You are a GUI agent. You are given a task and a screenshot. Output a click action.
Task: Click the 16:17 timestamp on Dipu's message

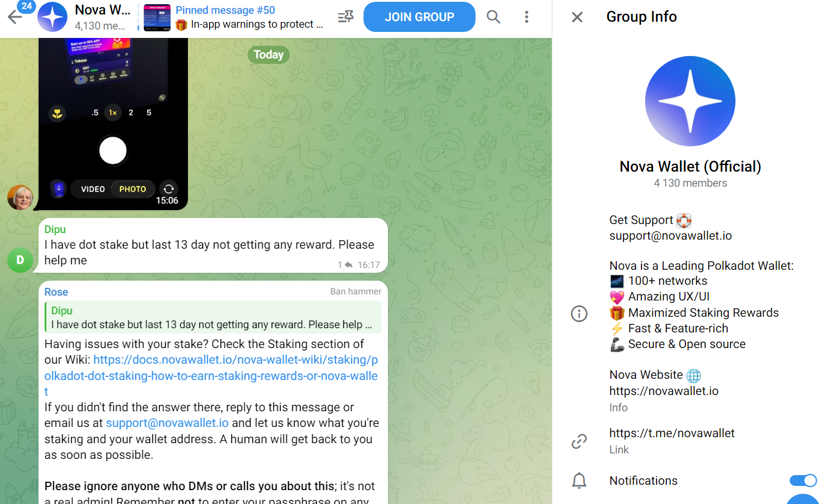[x=369, y=265]
